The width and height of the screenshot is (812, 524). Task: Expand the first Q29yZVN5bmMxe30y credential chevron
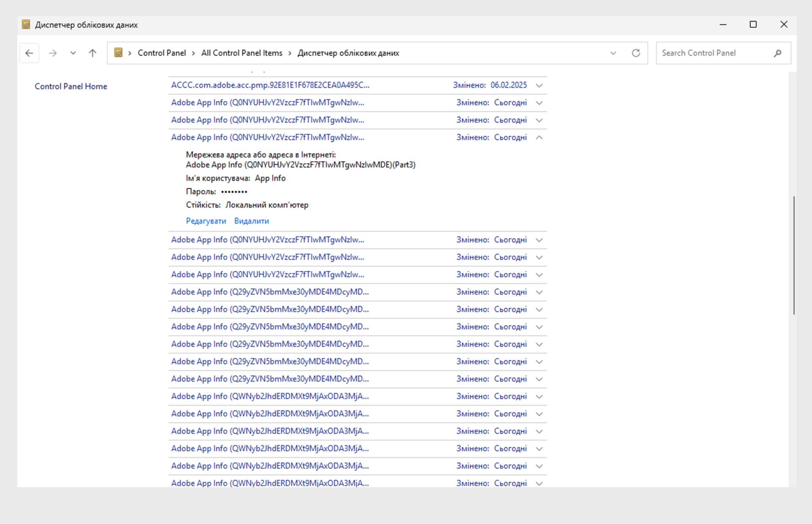[539, 292]
